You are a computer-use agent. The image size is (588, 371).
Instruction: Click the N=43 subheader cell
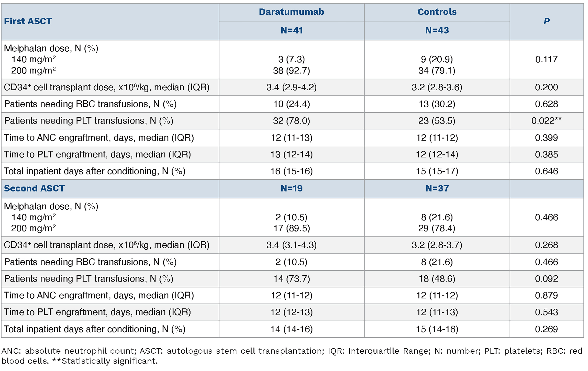437,30
